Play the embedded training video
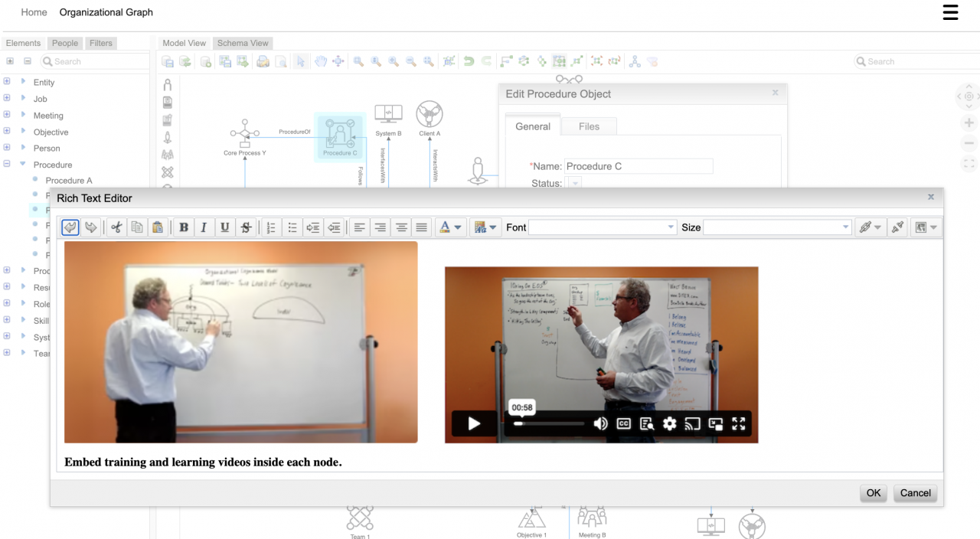The width and height of the screenshot is (980, 539). 473,423
